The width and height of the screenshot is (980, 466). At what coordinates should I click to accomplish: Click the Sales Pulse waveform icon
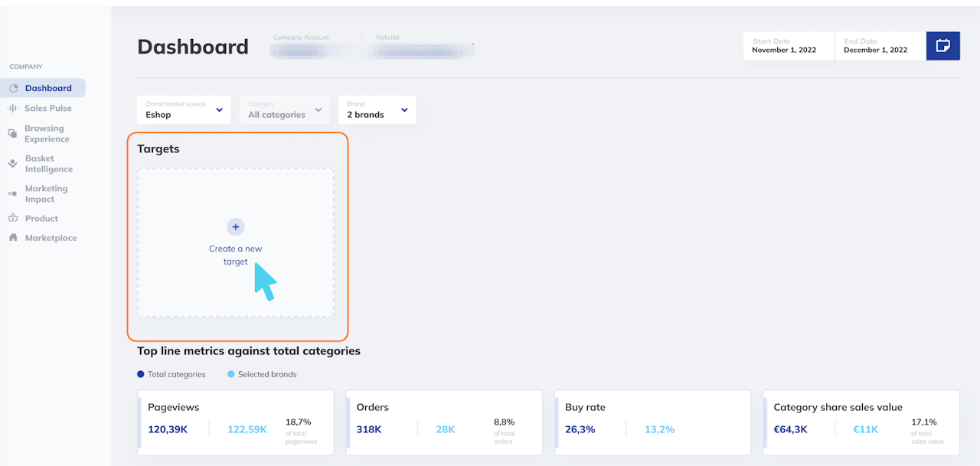pos(13,109)
